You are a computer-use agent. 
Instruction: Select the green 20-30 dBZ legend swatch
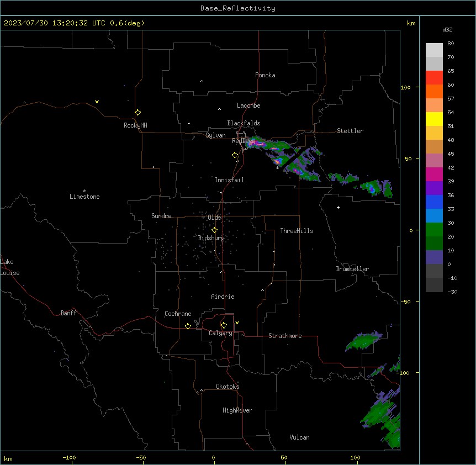tap(434, 230)
